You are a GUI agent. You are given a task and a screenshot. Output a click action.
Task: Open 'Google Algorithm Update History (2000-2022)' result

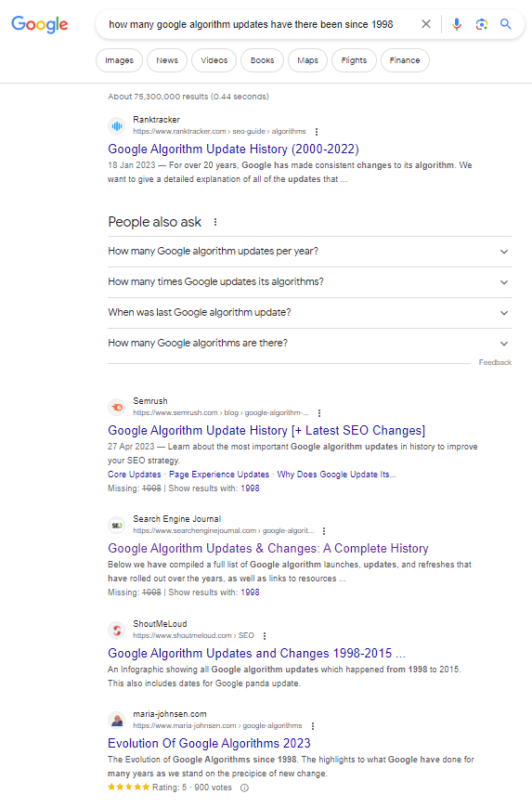[234, 149]
